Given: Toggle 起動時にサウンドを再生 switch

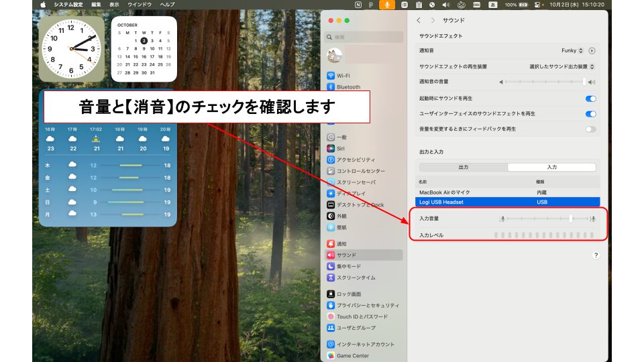Looking at the screenshot, I should (x=590, y=99).
